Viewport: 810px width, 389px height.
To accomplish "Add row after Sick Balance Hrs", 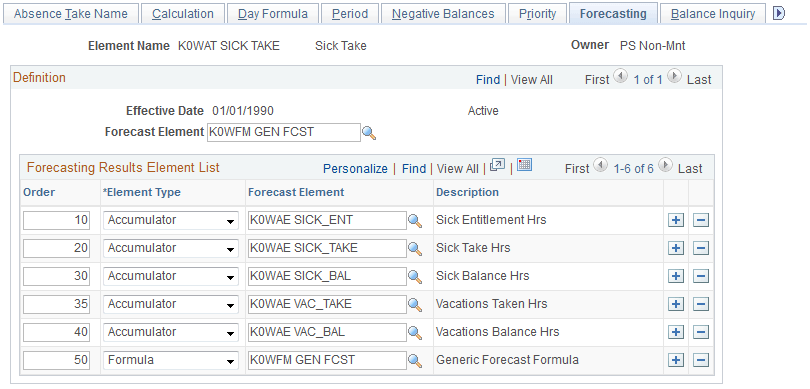I will pos(676,276).
